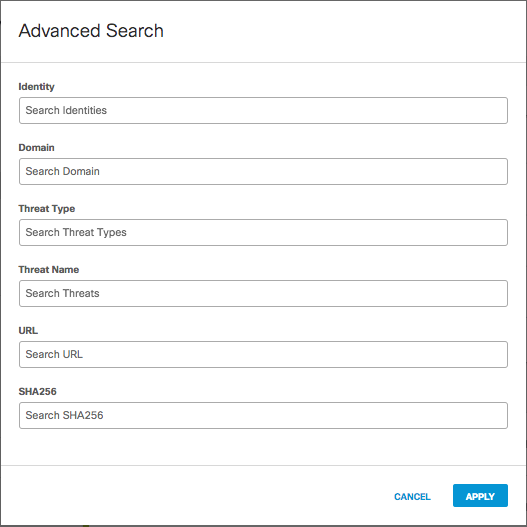Click the Threat Name label
This screenshot has height=527, width=527.
click(x=49, y=270)
